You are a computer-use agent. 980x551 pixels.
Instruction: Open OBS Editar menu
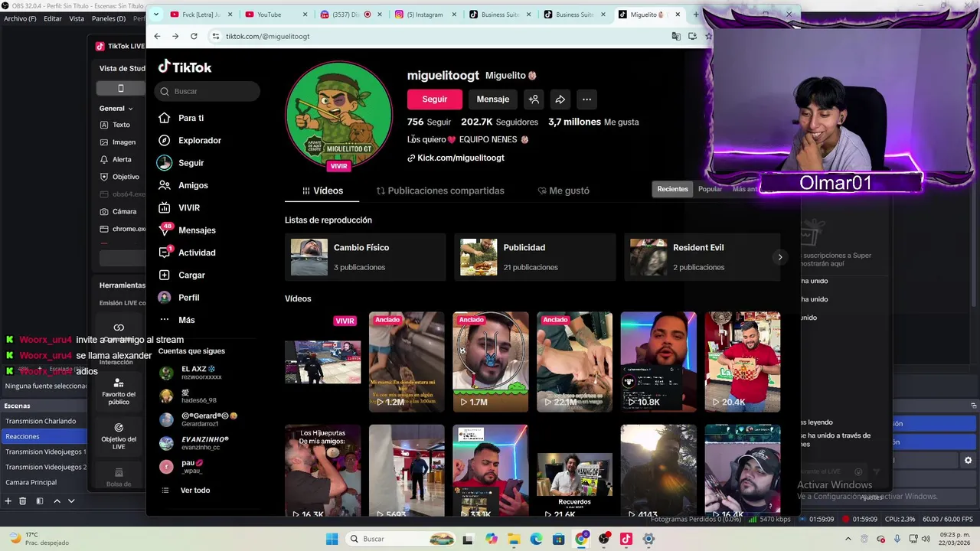pos(53,18)
